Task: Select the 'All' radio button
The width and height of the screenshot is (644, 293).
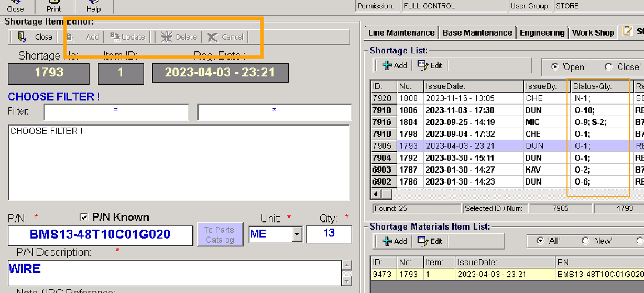Action: pyautogui.click(x=541, y=241)
